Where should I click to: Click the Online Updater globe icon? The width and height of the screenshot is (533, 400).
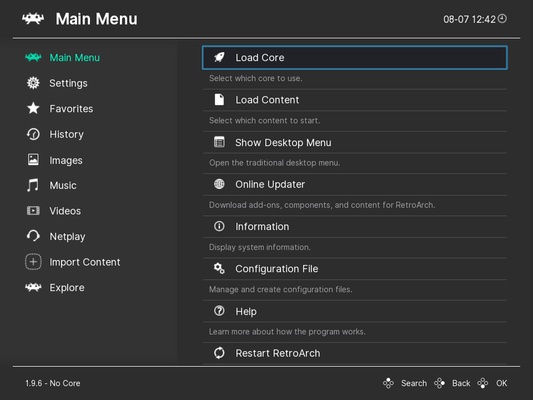[x=219, y=184]
